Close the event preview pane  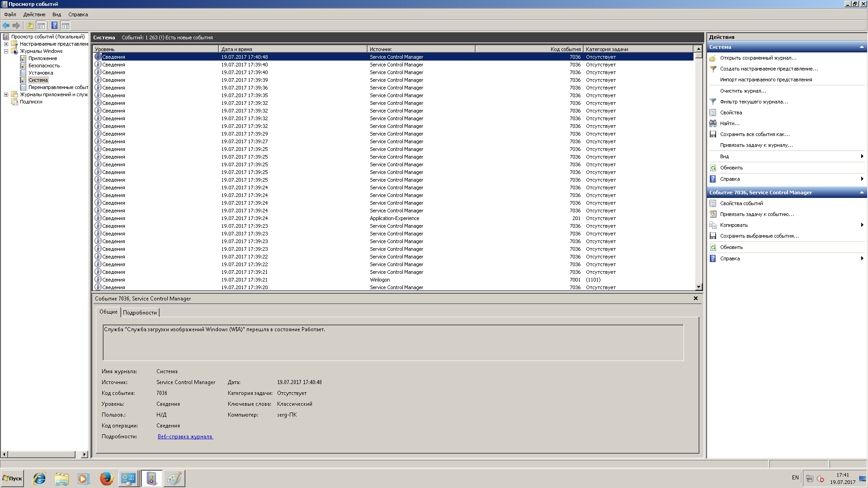[696, 298]
